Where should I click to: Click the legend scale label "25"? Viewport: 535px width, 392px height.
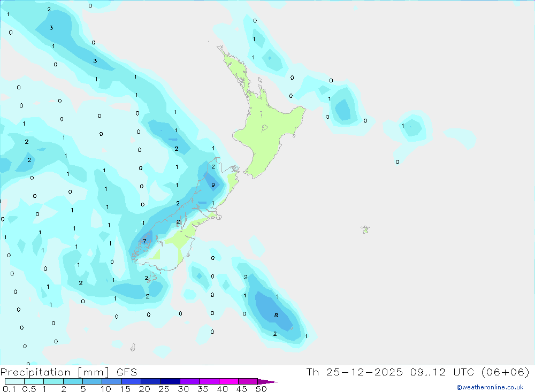coord(164,389)
